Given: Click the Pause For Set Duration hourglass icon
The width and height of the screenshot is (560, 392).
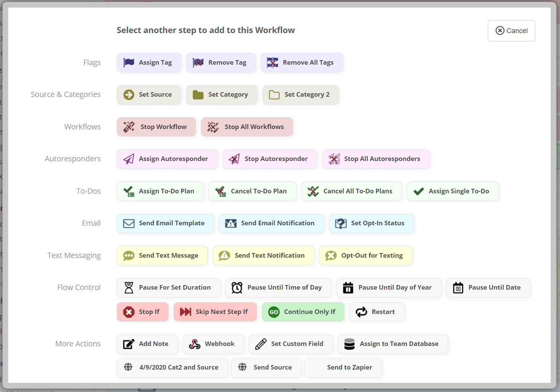Looking at the screenshot, I should pyautogui.click(x=129, y=288).
